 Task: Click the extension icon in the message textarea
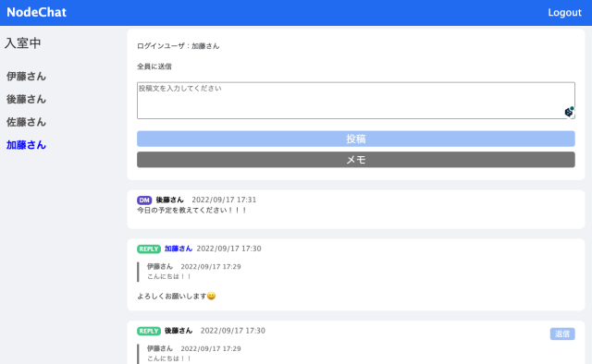(x=569, y=112)
